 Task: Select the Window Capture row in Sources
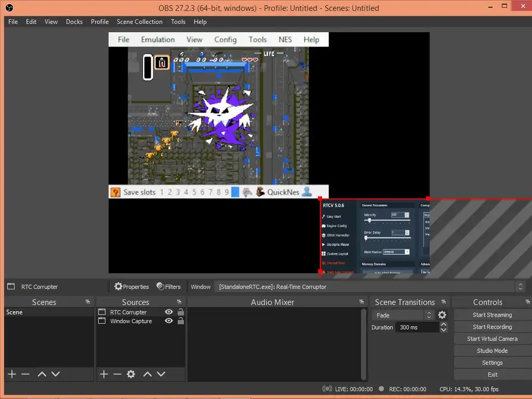coord(141,321)
